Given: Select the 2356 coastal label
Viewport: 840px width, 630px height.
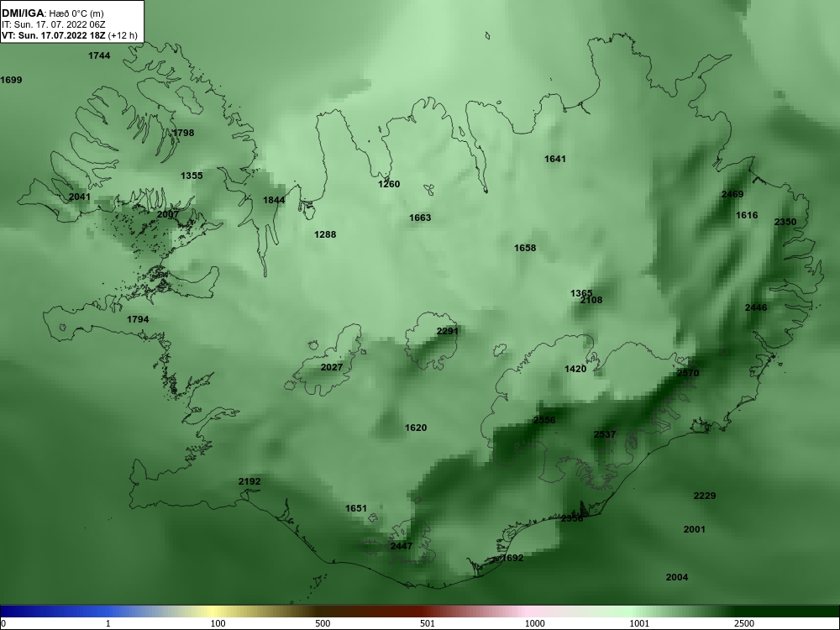Looking at the screenshot, I should pyautogui.click(x=571, y=518).
